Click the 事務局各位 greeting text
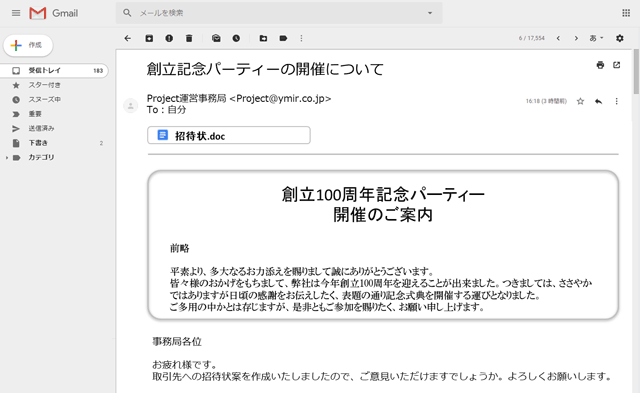The image size is (640, 393). pos(177,342)
